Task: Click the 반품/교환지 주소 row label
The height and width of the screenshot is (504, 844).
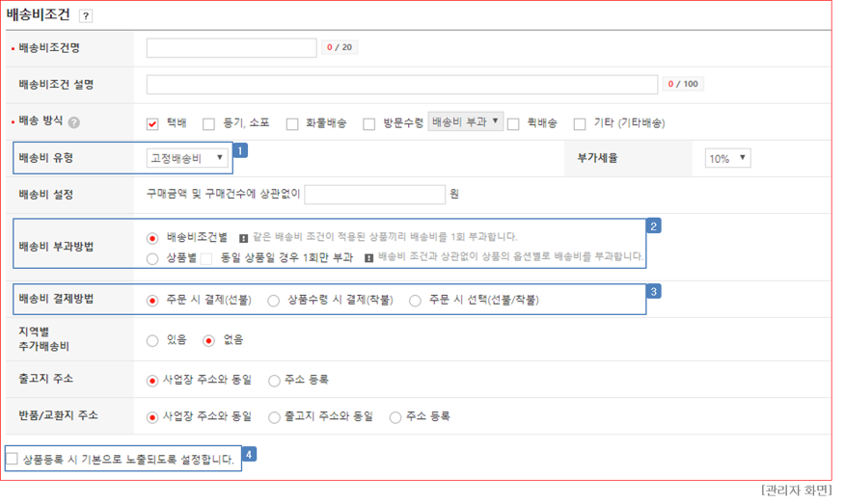Action: (58, 415)
